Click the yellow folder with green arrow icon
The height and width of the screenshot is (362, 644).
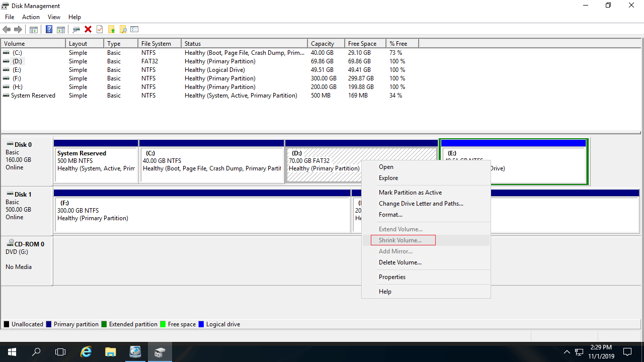111,30
